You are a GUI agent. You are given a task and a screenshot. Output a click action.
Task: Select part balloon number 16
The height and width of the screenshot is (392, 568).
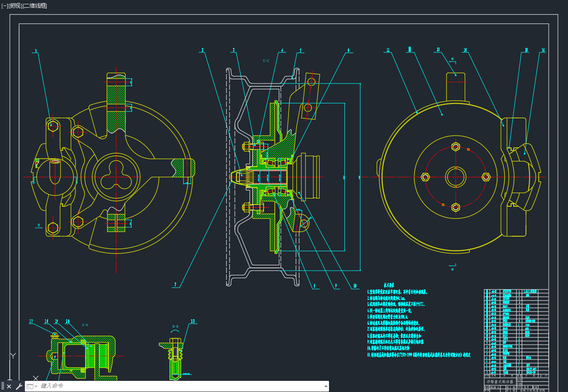pos(543,50)
